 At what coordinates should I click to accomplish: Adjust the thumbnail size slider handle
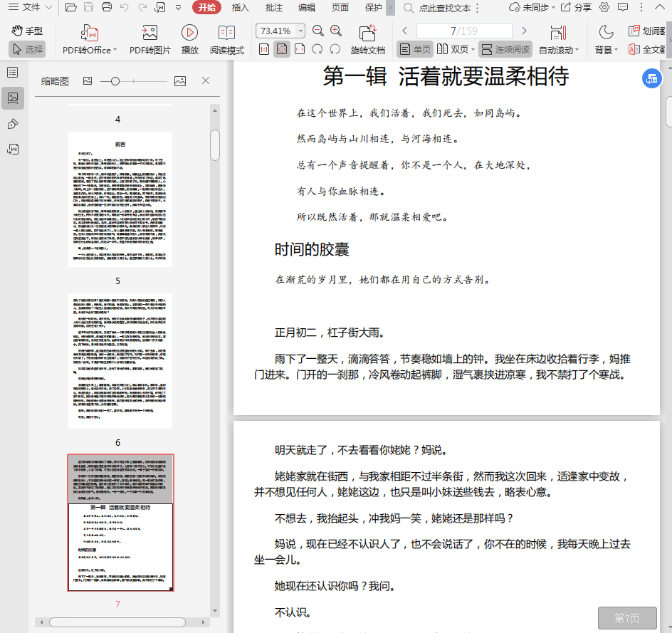(115, 81)
